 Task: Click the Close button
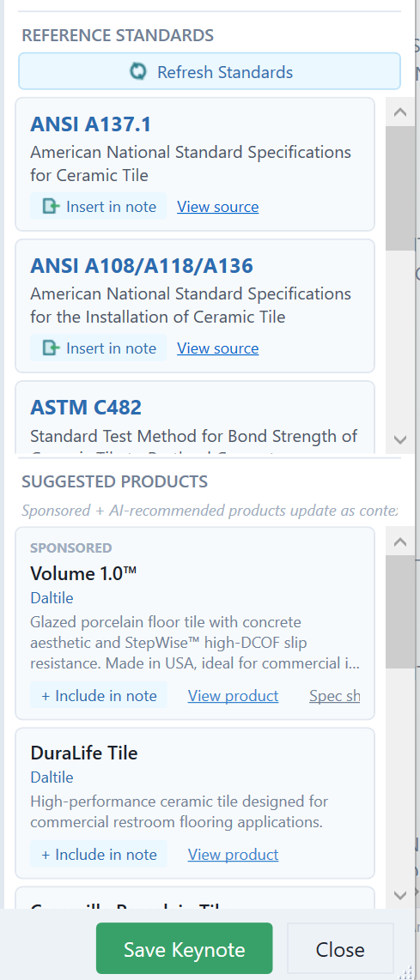pyautogui.click(x=340, y=949)
